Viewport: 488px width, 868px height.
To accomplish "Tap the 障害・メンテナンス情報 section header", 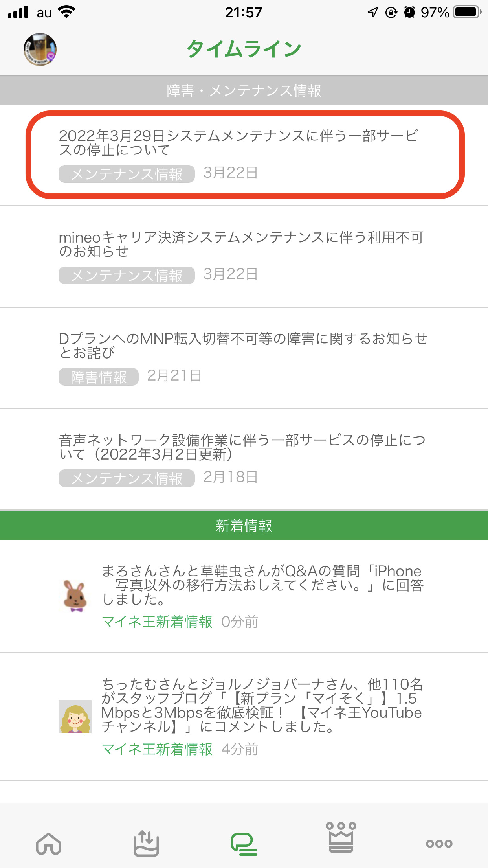I will (244, 90).
